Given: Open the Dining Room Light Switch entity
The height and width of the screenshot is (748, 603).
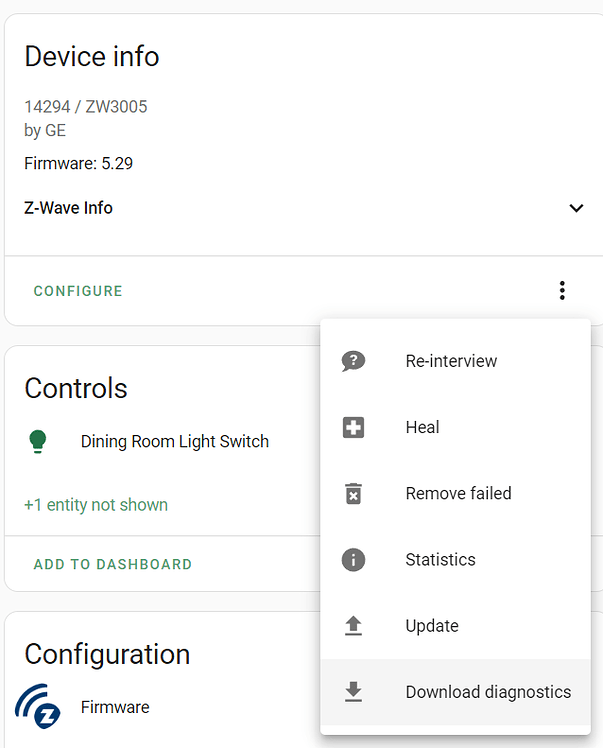Looking at the screenshot, I should pos(175,441).
